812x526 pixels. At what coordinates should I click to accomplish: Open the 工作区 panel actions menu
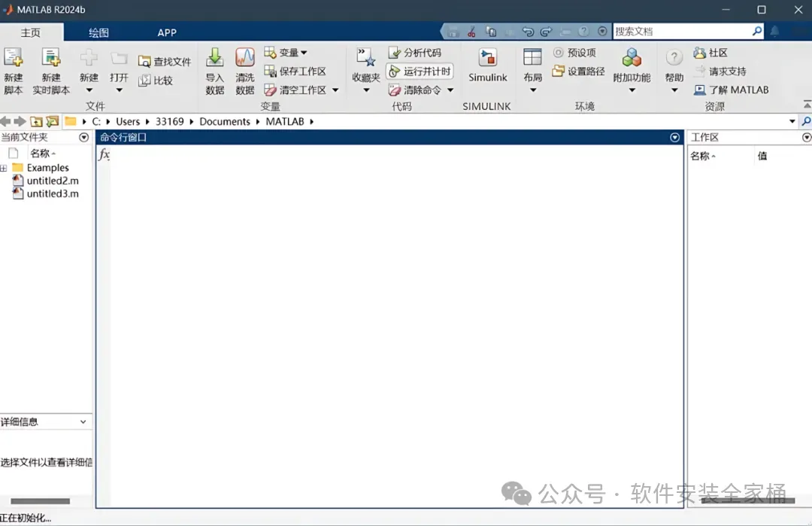click(x=806, y=137)
